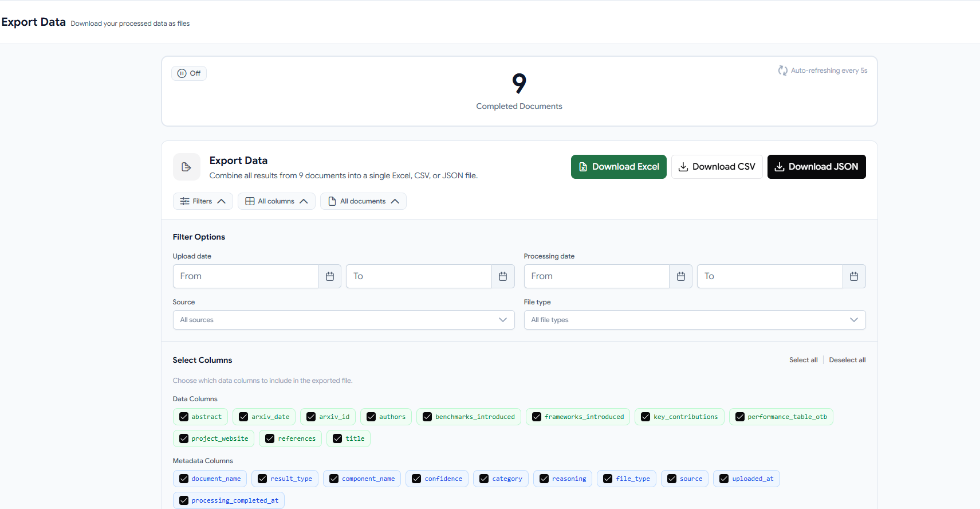Click the Processing date From field
980x509 pixels.
pos(597,276)
